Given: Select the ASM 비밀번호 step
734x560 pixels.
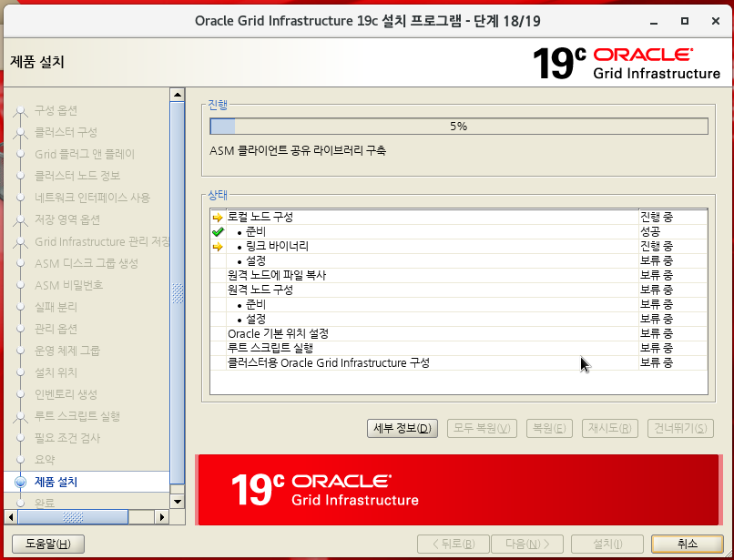Looking at the screenshot, I should [69, 285].
